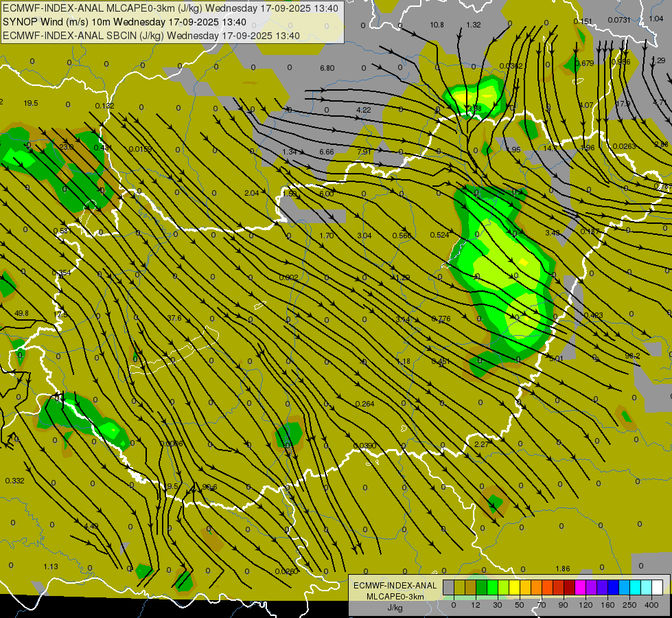Click the legend tick label 12
This screenshot has width=672, height=618.
476,605
